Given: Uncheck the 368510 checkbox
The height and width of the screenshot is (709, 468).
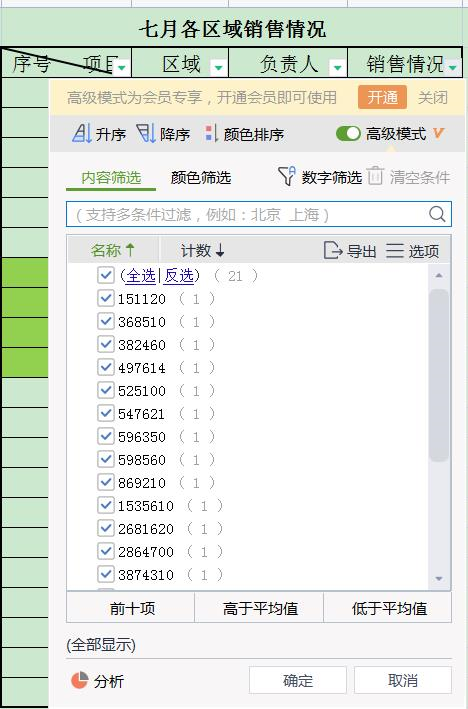Looking at the screenshot, I should point(106,321).
